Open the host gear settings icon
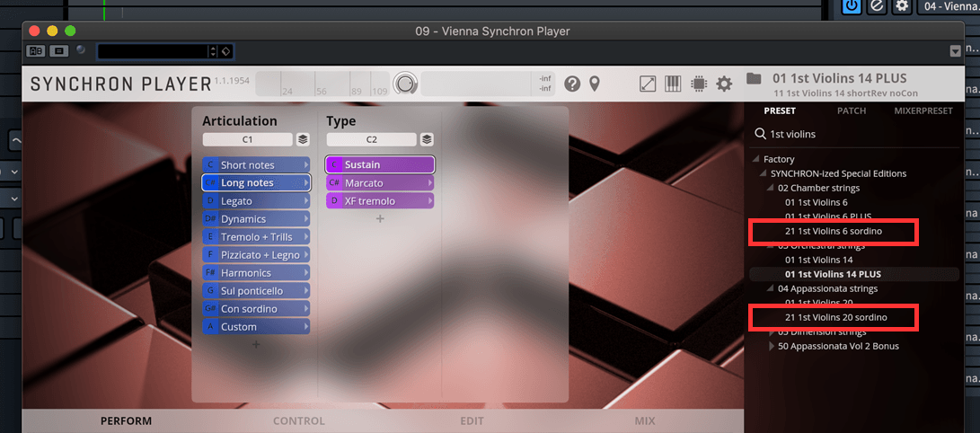The height and width of the screenshot is (433, 980). pyautogui.click(x=901, y=6)
